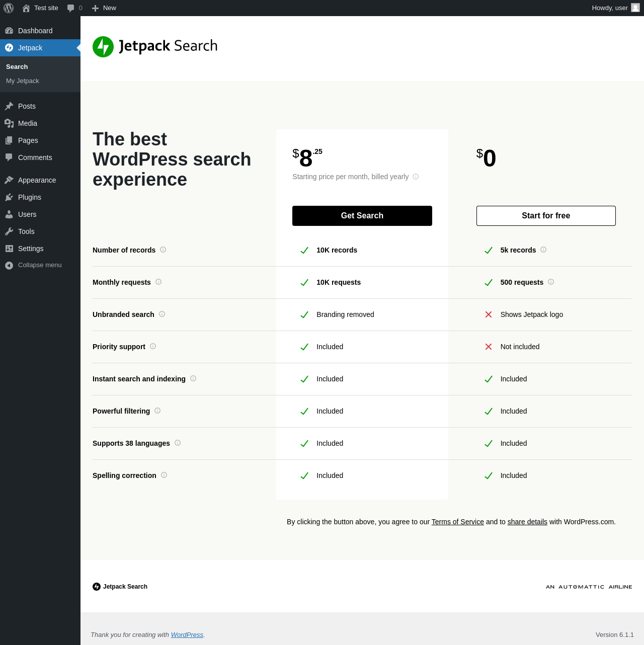
Task: Show info icon next to starting price
Action: pos(416,177)
